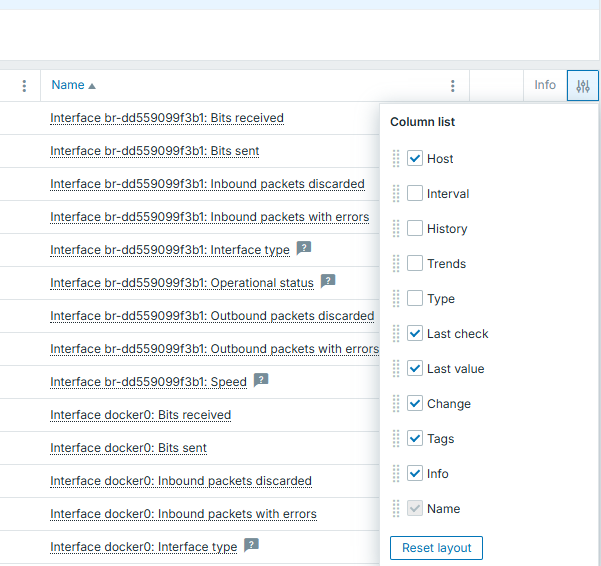The height and width of the screenshot is (566, 601).
Task: Click the description icon beside br-dd559099f3b1 Interface type
Action: (304, 248)
